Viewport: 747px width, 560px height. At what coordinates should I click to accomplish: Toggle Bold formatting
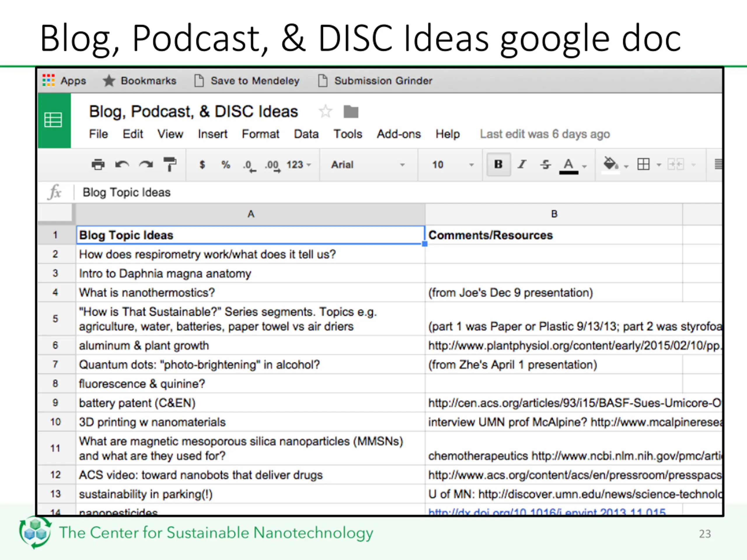pos(498,164)
